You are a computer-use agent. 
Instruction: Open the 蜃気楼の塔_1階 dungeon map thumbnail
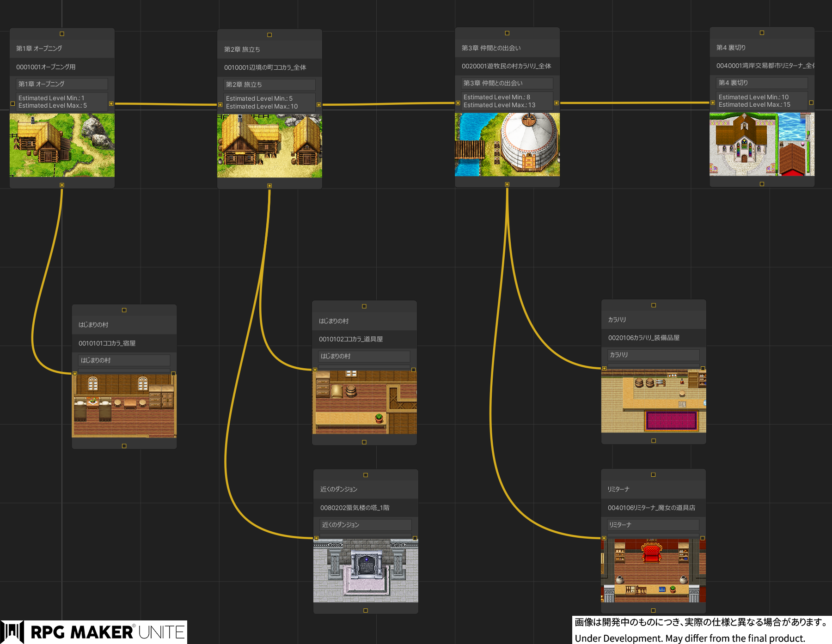(366, 571)
